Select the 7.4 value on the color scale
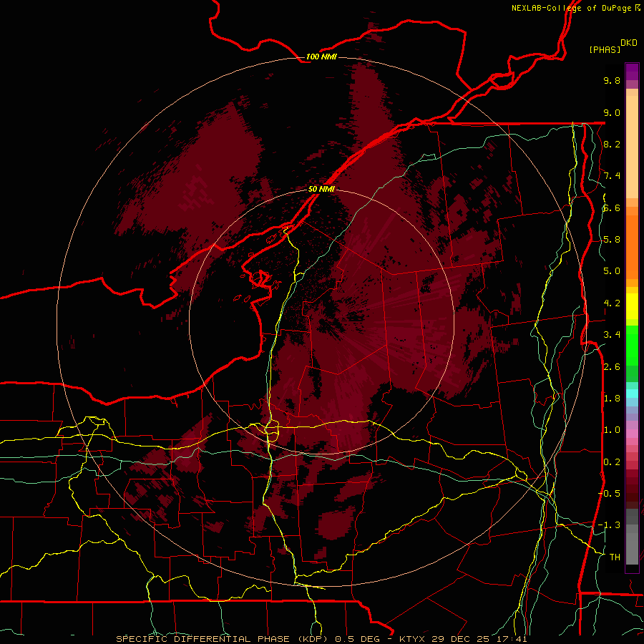This screenshot has height=644, width=644. pos(612,176)
